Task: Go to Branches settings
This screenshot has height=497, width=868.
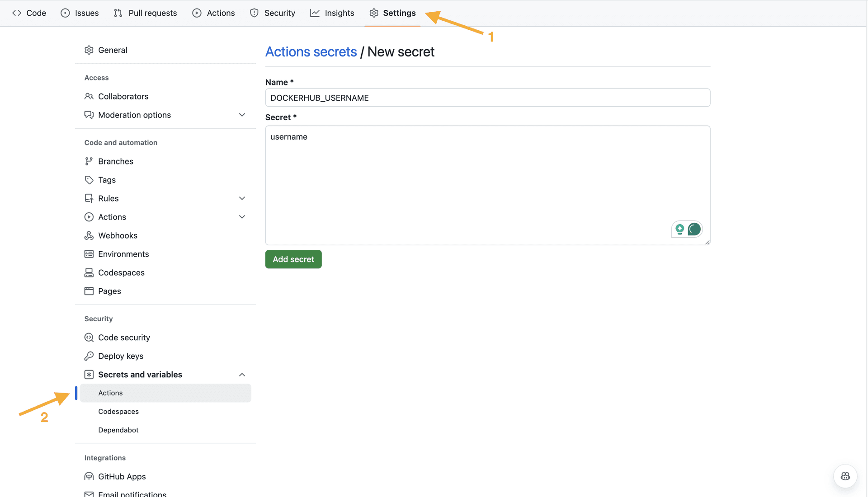Action: [x=165, y=161]
